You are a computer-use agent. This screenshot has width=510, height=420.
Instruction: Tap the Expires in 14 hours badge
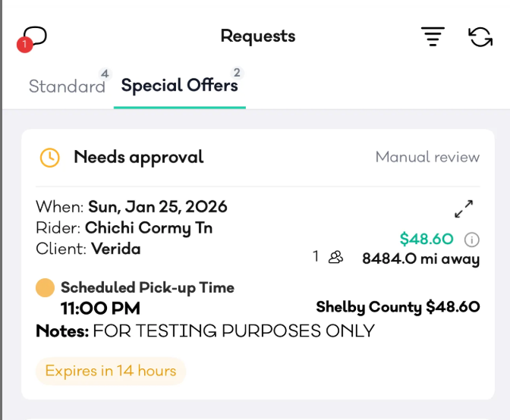(x=111, y=371)
